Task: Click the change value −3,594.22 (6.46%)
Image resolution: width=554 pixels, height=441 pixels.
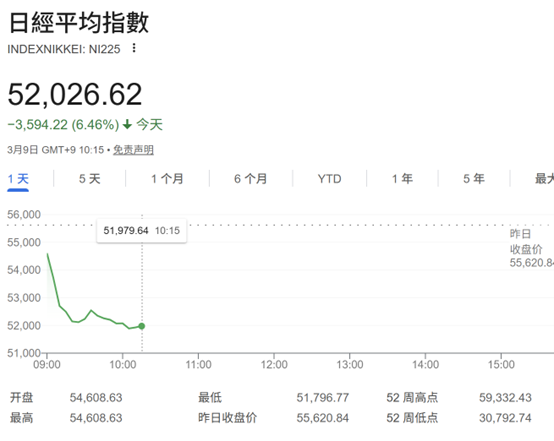Action: tap(63, 125)
